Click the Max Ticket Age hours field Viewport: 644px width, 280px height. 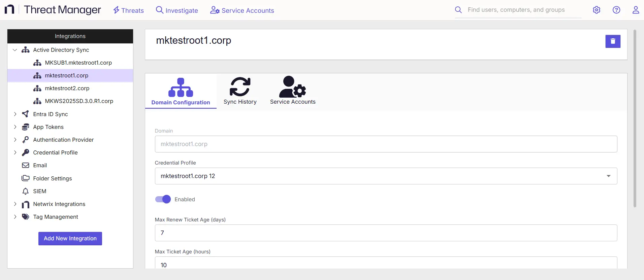386,263
